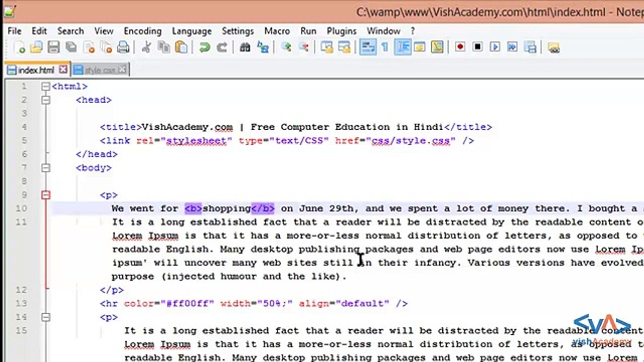The width and height of the screenshot is (644, 362).
Task: Click the closing </p> tag on line 12
Action: [112, 290]
